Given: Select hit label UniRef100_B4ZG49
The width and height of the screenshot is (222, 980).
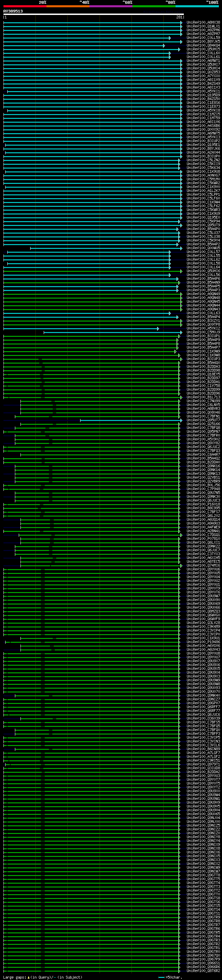Looking at the screenshot, I should pyautogui.click(x=203, y=83).
